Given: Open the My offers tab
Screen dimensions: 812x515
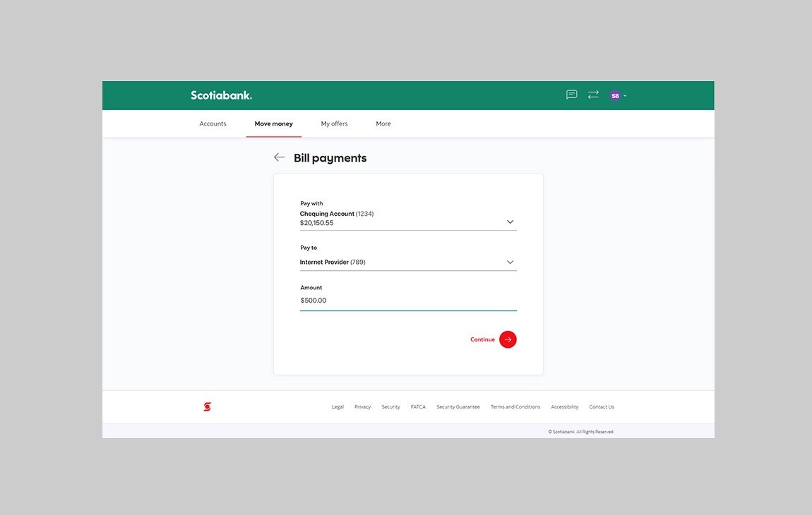Looking at the screenshot, I should pos(334,123).
